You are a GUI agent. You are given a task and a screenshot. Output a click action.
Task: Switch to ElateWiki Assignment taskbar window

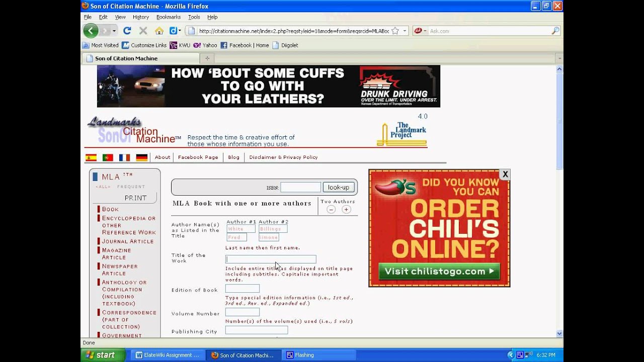pos(168,355)
